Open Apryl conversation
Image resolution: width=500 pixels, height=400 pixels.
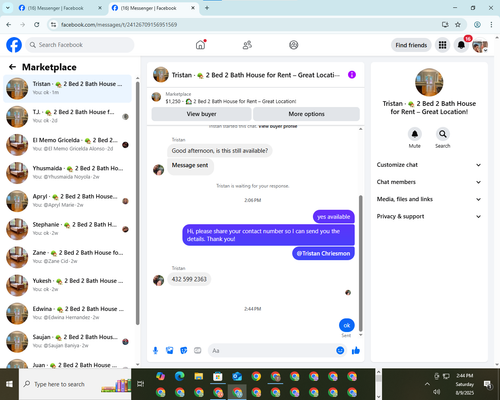pyautogui.click(x=67, y=201)
